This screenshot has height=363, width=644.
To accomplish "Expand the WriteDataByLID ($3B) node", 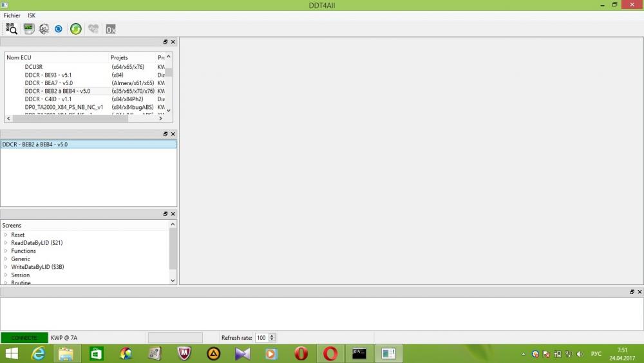I will 6,267.
